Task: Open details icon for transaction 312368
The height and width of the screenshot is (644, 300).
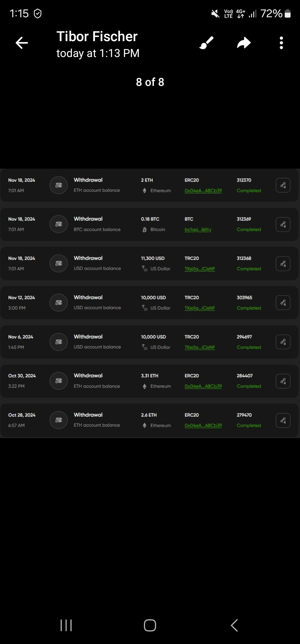Action: (x=283, y=264)
